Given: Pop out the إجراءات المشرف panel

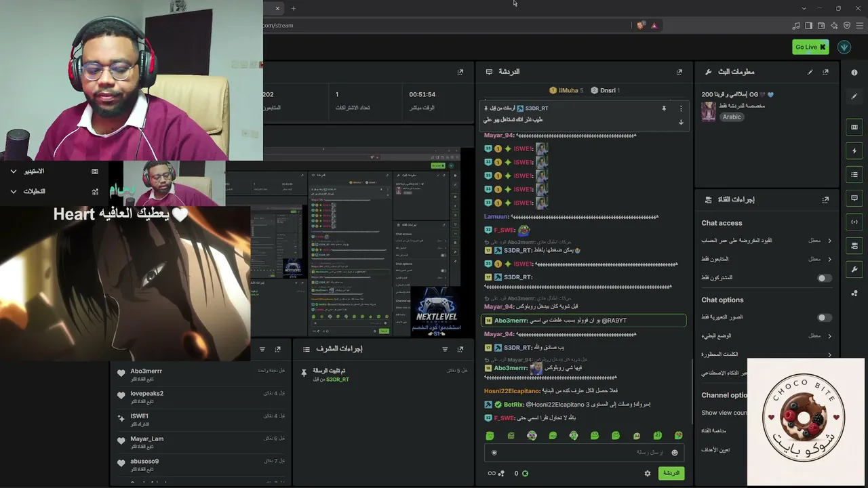Looking at the screenshot, I should [460, 349].
